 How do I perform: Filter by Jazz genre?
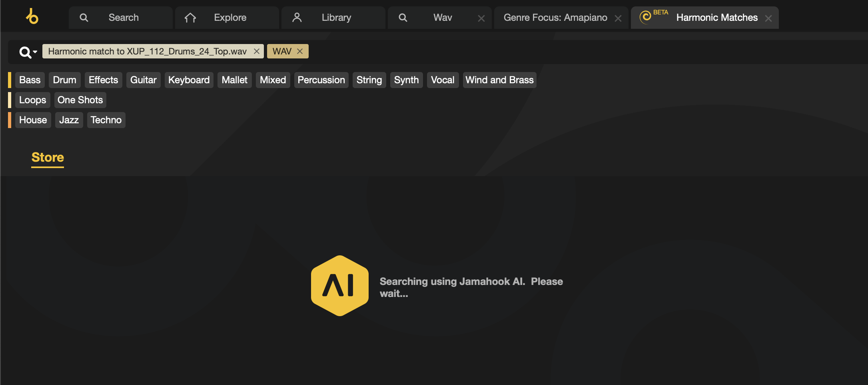tap(69, 120)
